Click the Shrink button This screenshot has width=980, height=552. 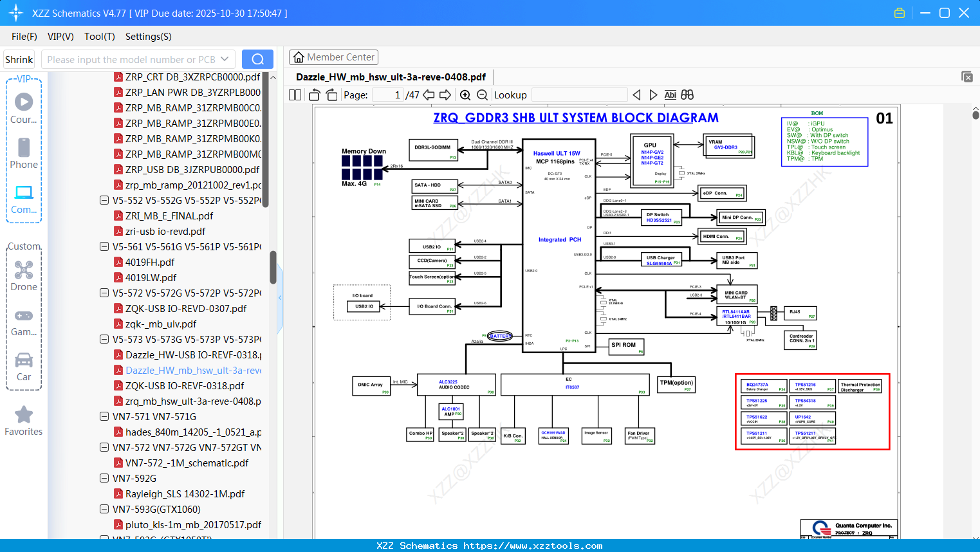coord(19,59)
